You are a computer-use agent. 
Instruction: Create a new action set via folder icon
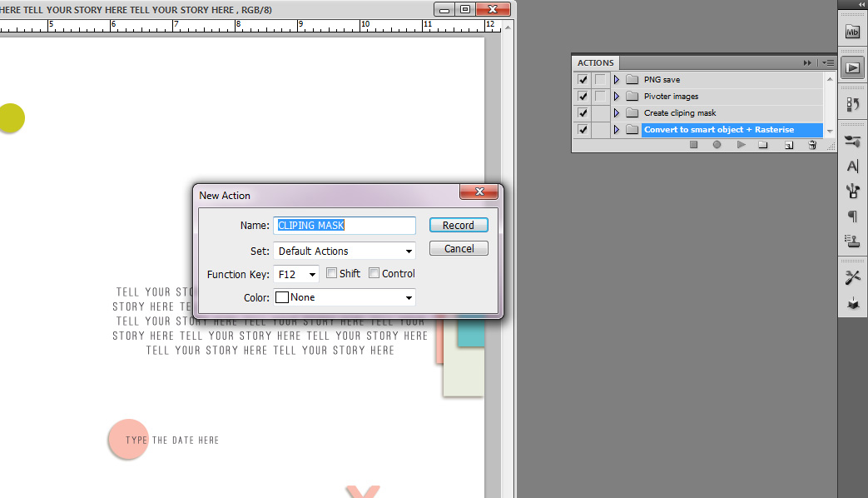point(763,145)
